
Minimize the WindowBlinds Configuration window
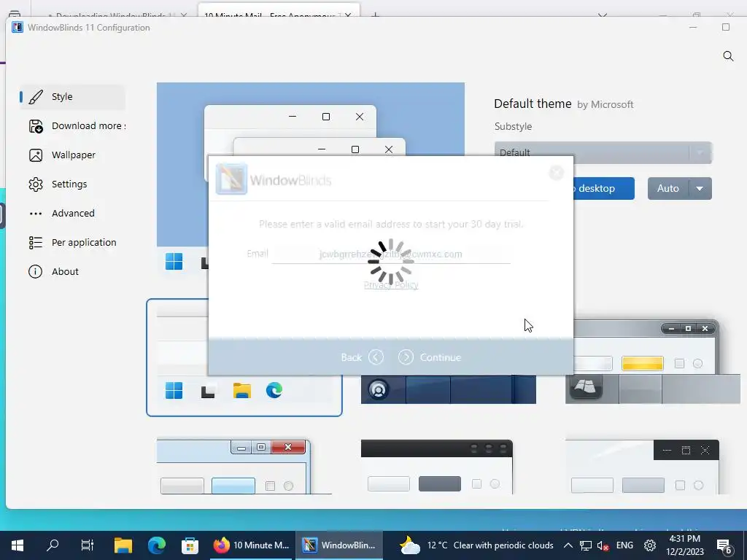click(x=693, y=28)
